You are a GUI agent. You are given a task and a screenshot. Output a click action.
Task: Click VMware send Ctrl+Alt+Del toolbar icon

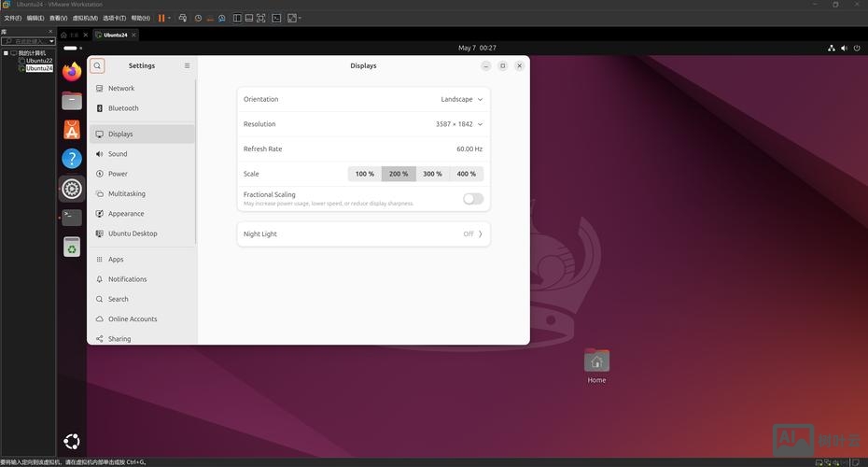[x=182, y=19]
